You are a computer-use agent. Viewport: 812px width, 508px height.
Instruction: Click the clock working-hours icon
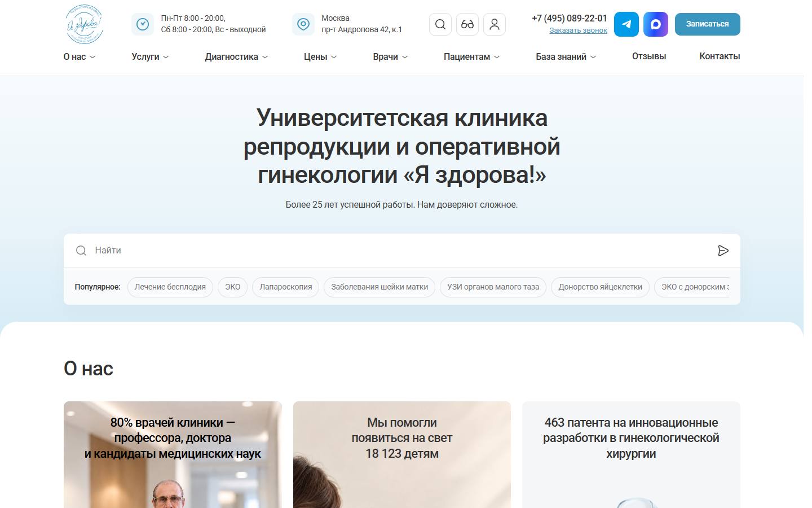(143, 24)
